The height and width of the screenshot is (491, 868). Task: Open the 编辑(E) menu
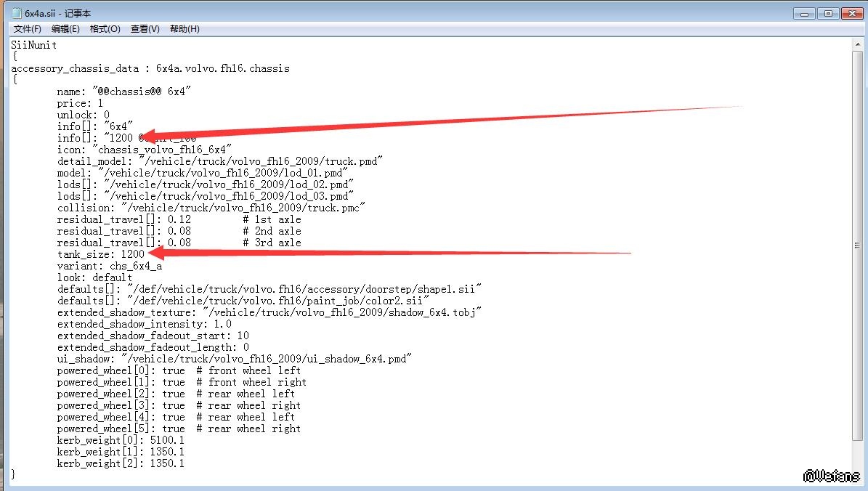point(65,29)
